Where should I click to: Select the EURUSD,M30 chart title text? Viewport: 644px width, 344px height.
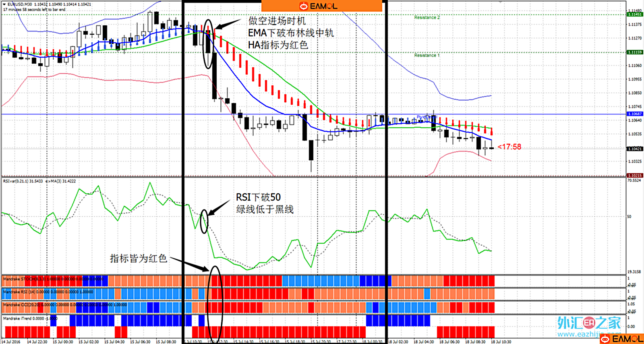[21, 4]
